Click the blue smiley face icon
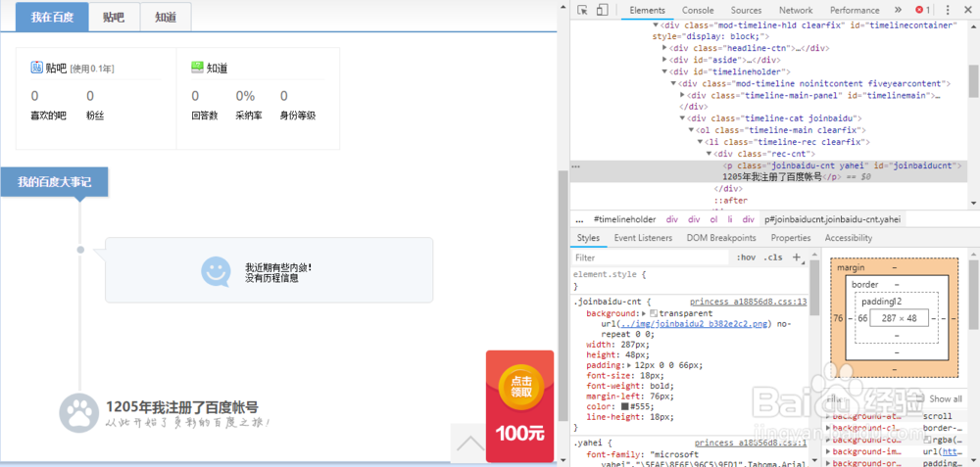The image size is (980, 467). [217, 271]
